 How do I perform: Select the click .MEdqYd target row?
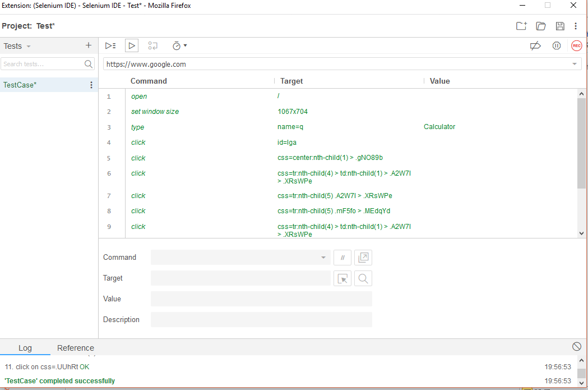pos(339,211)
